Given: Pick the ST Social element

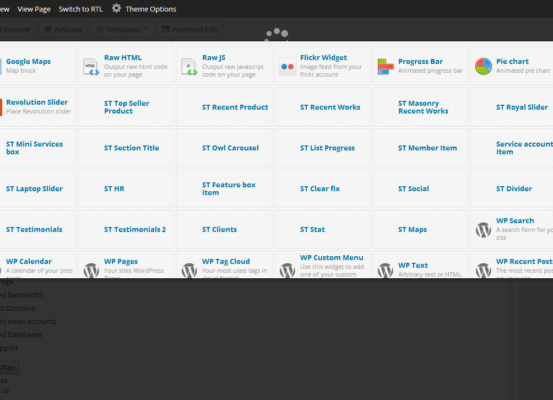Looking at the screenshot, I should coord(420,188).
